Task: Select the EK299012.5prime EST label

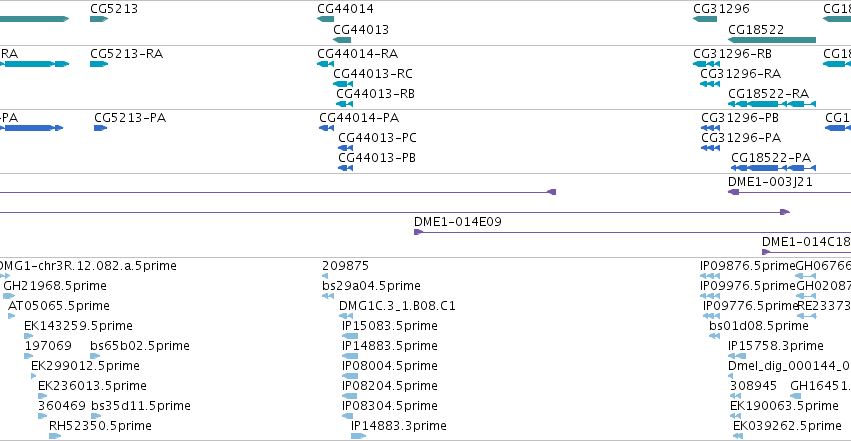Action: (x=85, y=366)
